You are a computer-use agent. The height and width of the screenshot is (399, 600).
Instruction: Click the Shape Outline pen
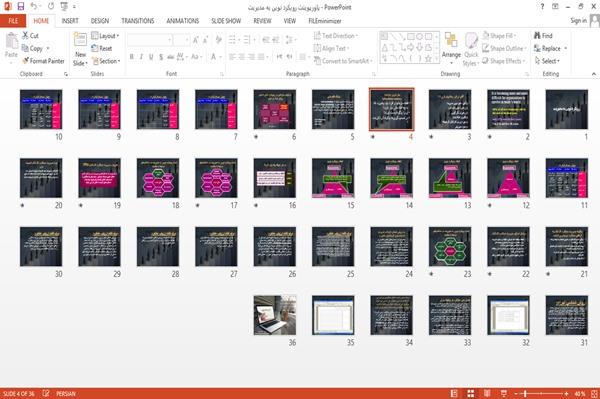[504, 48]
